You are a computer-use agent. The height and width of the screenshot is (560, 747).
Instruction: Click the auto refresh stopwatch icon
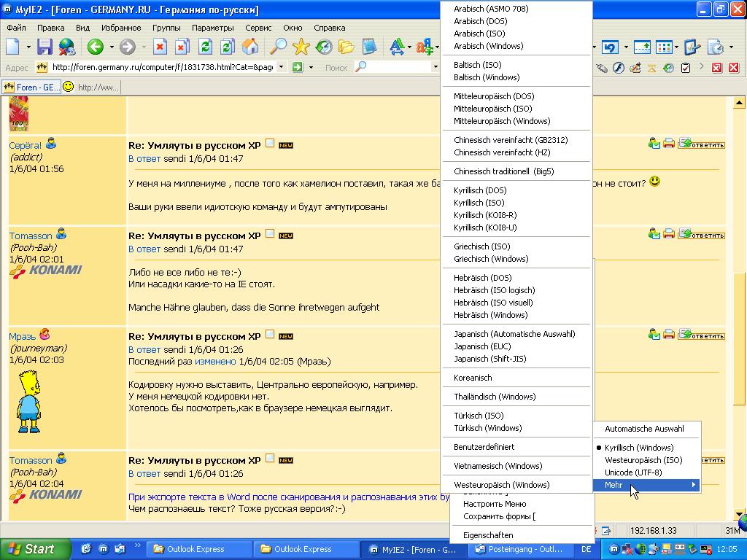[715, 47]
